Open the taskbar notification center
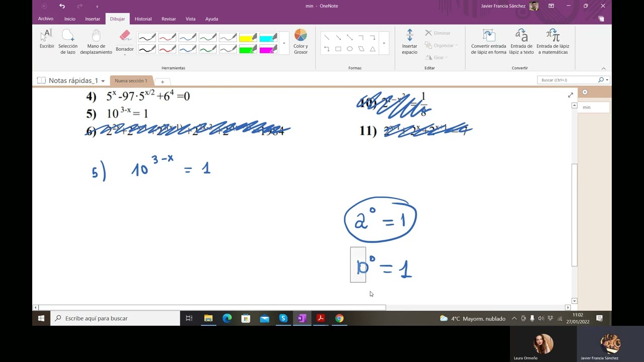 pyautogui.click(x=599, y=318)
